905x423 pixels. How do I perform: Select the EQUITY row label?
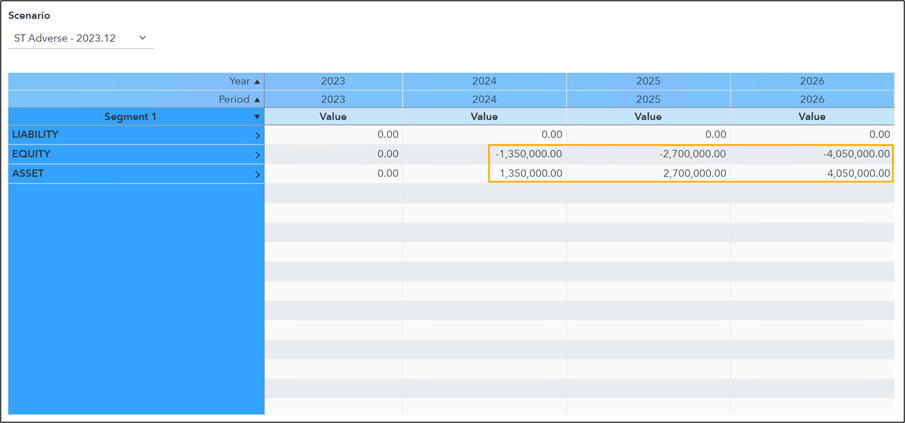(x=31, y=154)
